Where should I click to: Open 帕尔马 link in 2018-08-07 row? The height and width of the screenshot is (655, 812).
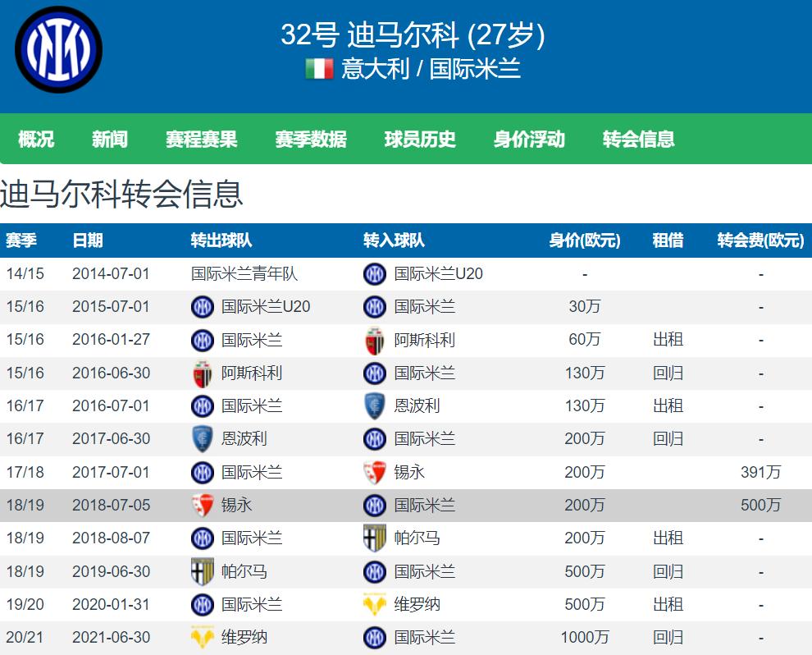coord(417,538)
